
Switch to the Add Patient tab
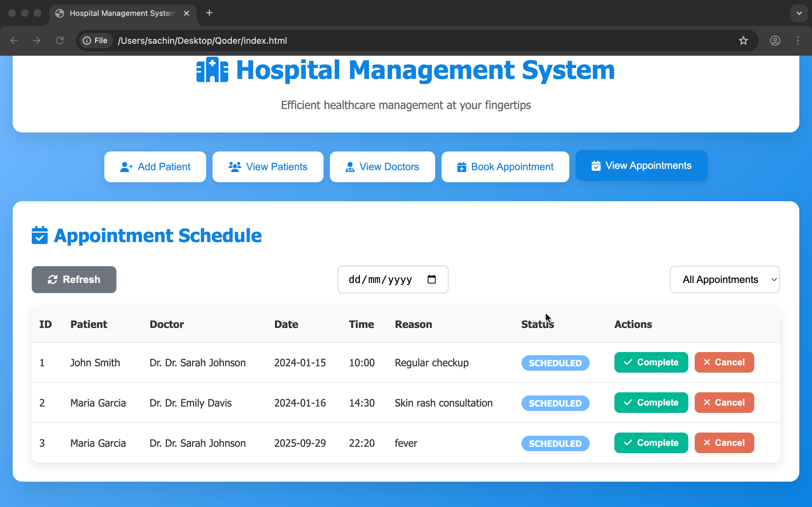(x=155, y=167)
